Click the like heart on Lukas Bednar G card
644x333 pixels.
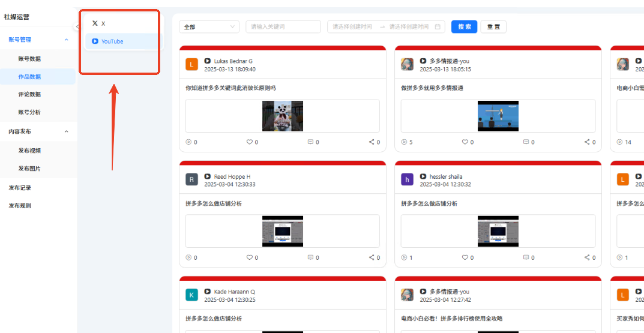[x=249, y=142]
